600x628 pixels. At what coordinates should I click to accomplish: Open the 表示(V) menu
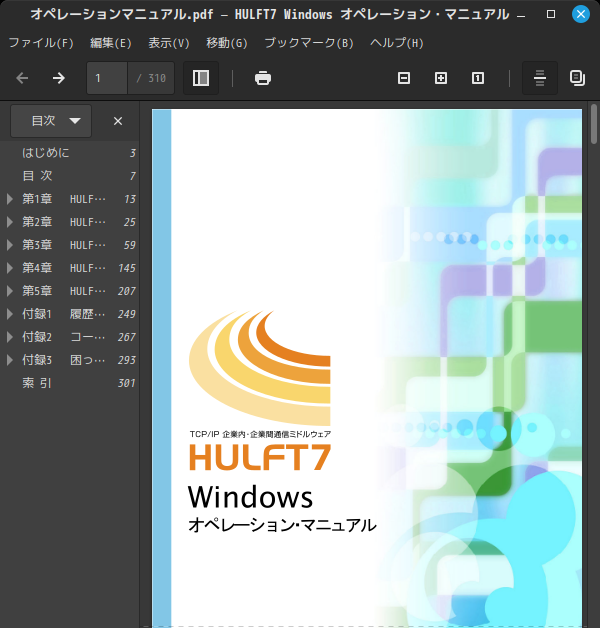pos(169,43)
